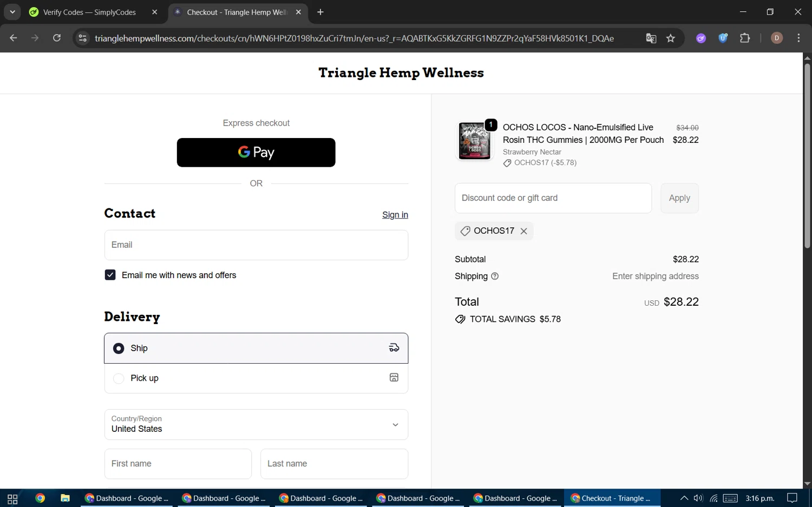Image resolution: width=812 pixels, height=507 pixels.
Task: Close the Checkout tab
Action: [298, 12]
